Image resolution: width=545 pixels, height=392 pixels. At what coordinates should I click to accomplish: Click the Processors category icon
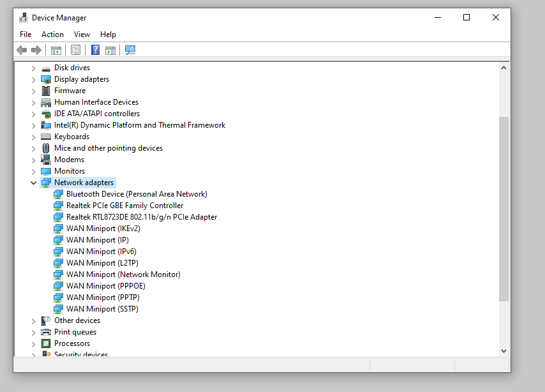(46, 343)
